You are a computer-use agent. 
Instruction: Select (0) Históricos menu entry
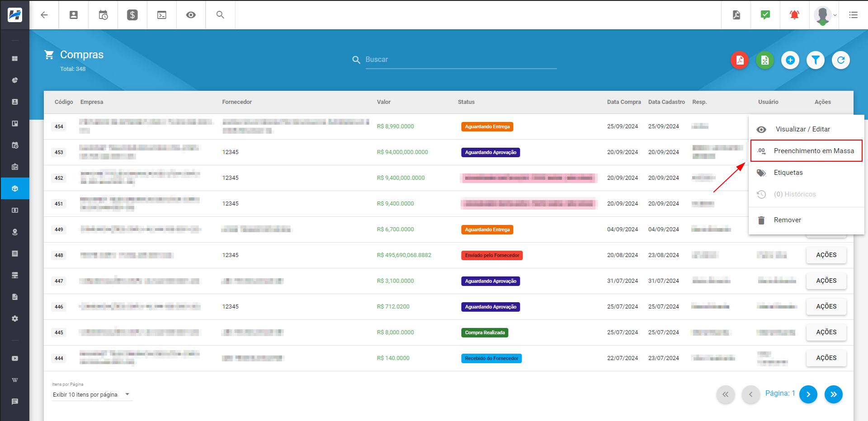(806, 194)
